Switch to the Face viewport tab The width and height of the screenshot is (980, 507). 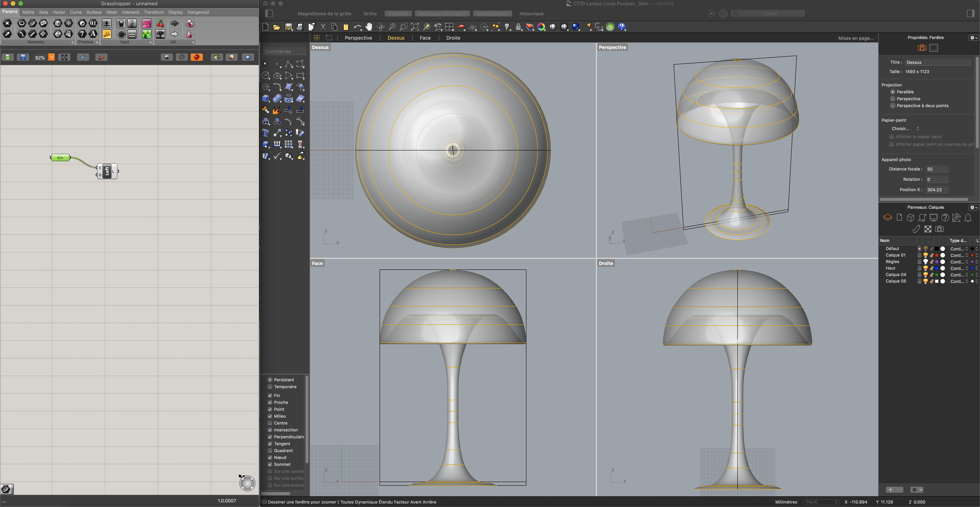[425, 38]
